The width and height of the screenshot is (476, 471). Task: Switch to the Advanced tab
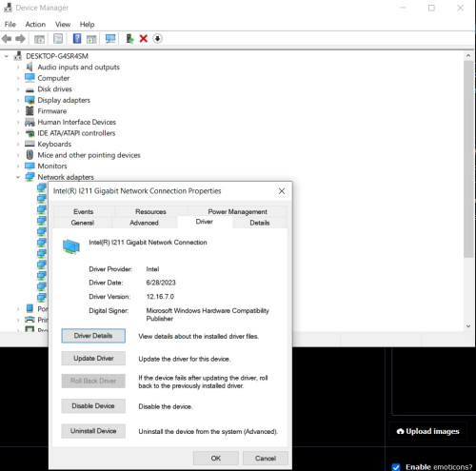click(x=144, y=223)
